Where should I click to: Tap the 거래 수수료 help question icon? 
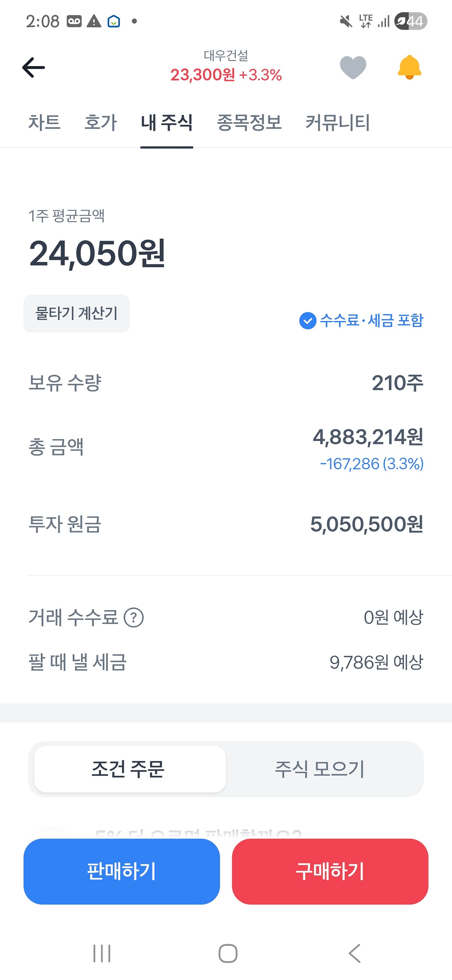click(x=134, y=617)
